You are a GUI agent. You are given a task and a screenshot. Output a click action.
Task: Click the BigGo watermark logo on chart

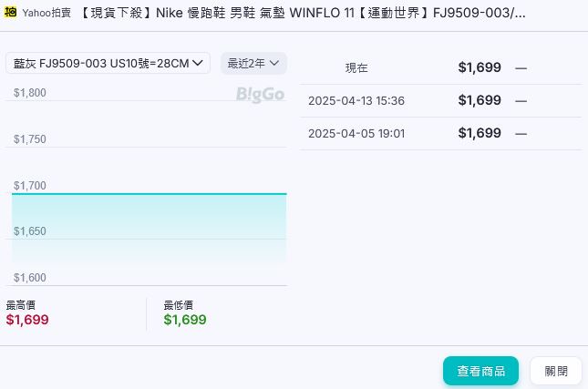click(260, 94)
